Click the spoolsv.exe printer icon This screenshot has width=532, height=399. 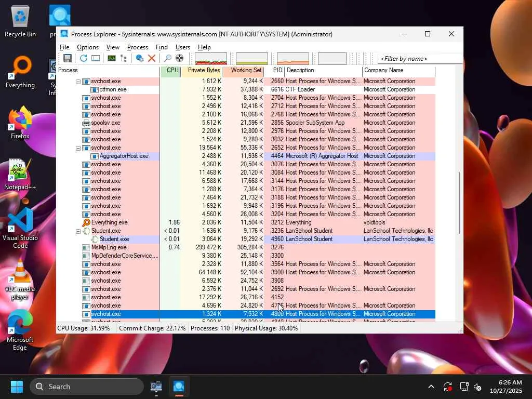pyautogui.click(x=86, y=123)
